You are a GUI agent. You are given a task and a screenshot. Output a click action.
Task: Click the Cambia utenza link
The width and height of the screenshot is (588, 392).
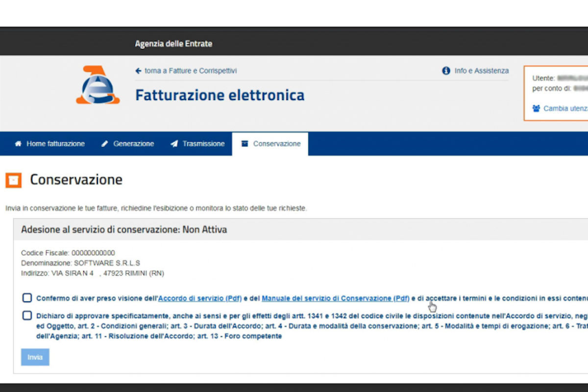[560, 108]
